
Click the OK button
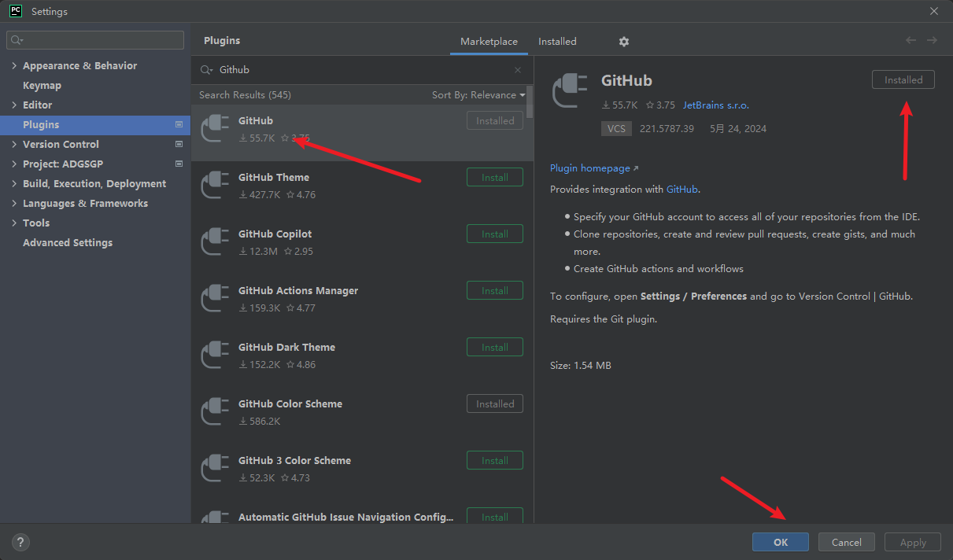tap(781, 542)
